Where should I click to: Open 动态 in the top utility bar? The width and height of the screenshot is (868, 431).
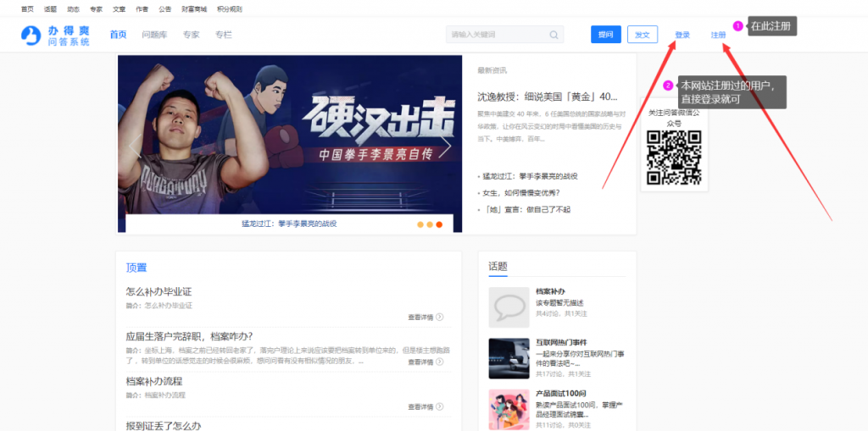click(x=73, y=9)
